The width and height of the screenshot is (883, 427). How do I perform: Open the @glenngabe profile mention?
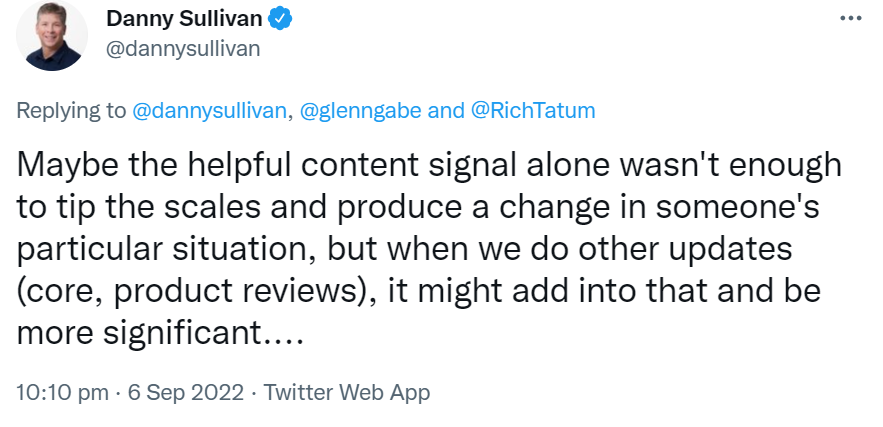(359, 110)
